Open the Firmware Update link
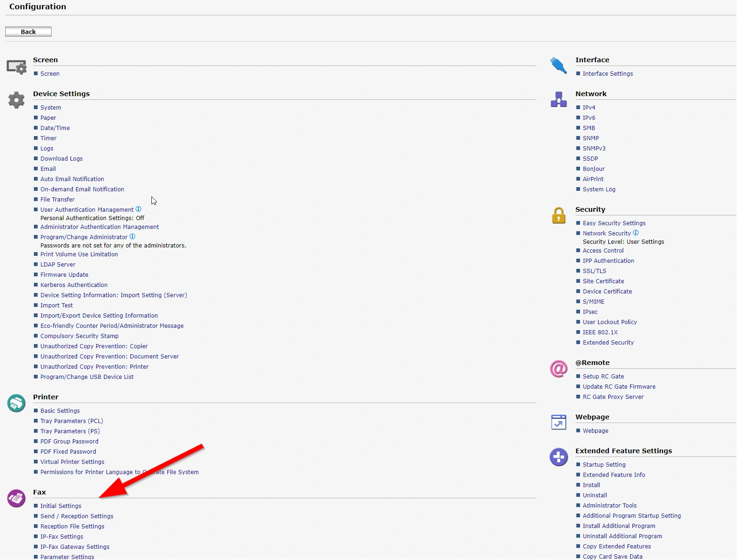 (64, 275)
